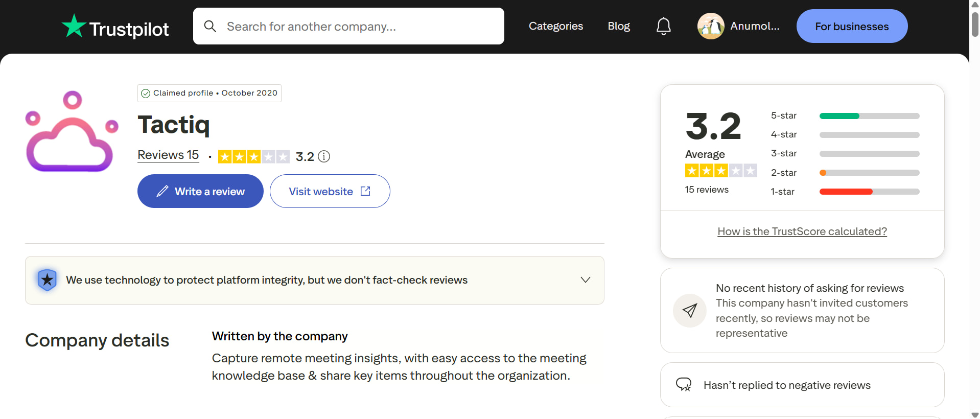Screen dimensions: 980x419
Task: Click Hasn't replied to negative reviews
Action: pyautogui.click(x=787, y=385)
